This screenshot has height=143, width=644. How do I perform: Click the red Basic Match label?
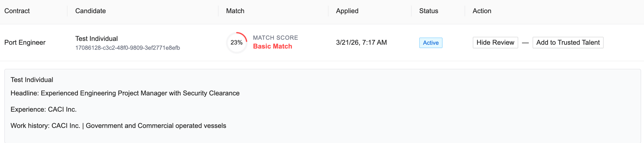[272, 46]
